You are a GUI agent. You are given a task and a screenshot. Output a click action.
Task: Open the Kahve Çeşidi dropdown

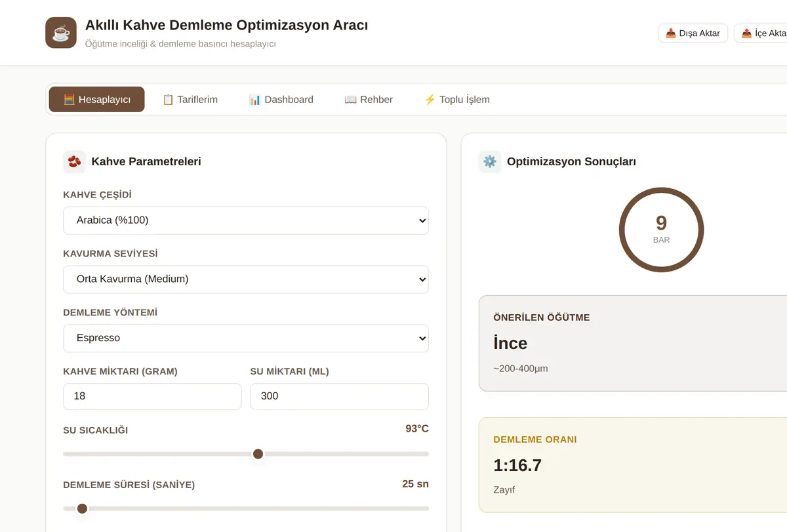pyautogui.click(x=246, y=220)
